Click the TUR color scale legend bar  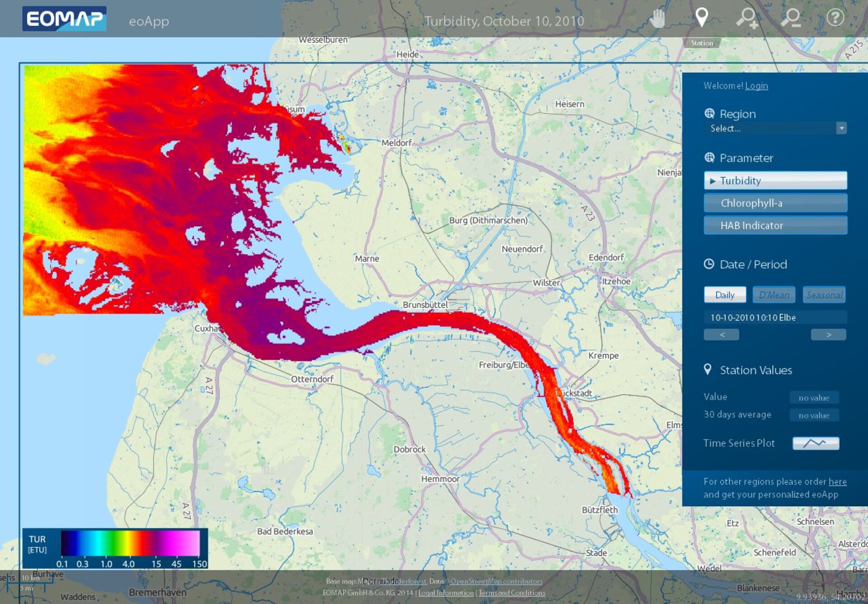click(130, 543)
